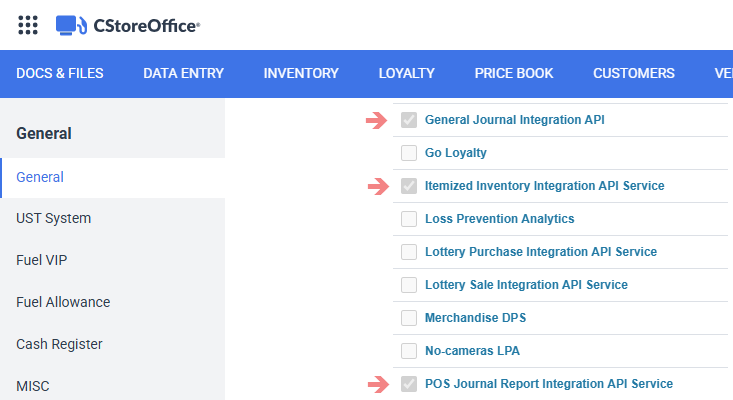Open the Loss Prevention Analytics link
This screenshot has width=733, height=400.
499,219
